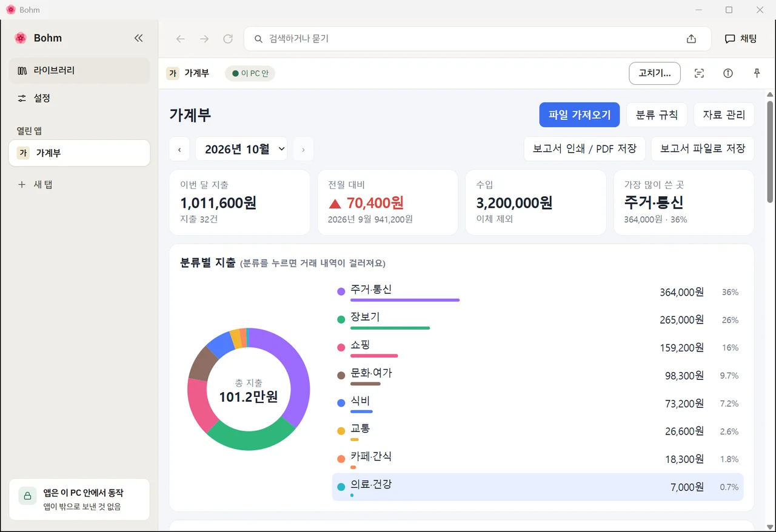The image size is (776, 532).
Task: Filter by 카페·간식 category row
Action: click(x=538, y=459)
